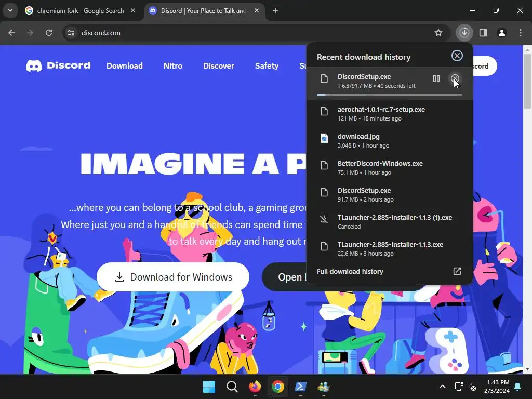Open Full download history external link icon

(x=457, y=271)
